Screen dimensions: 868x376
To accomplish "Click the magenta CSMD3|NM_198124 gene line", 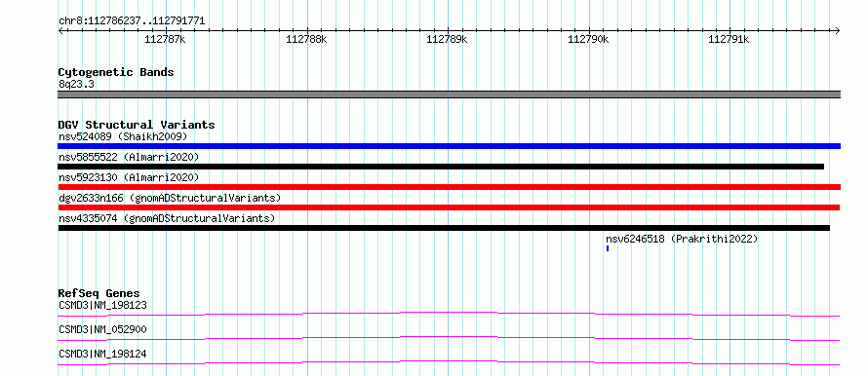I will (449, 362).
